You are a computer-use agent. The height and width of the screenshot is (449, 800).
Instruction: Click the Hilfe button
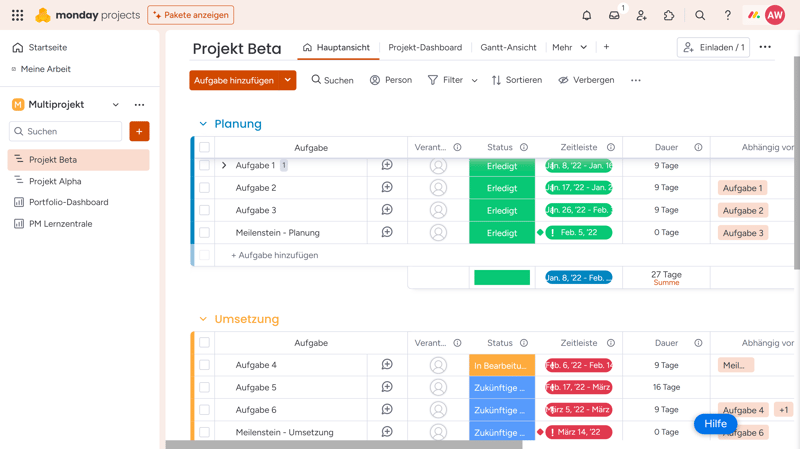point(715,424)
